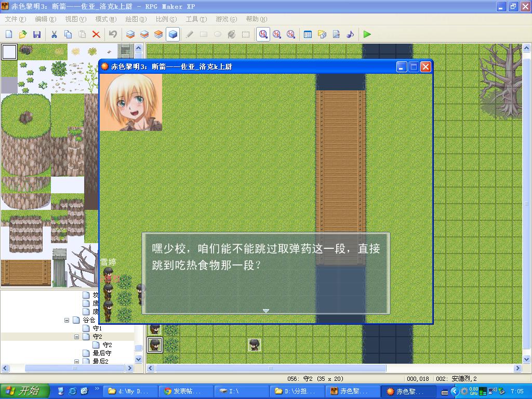Select the Event layer cube icon

pyautogui.click(x=172, y=34)
